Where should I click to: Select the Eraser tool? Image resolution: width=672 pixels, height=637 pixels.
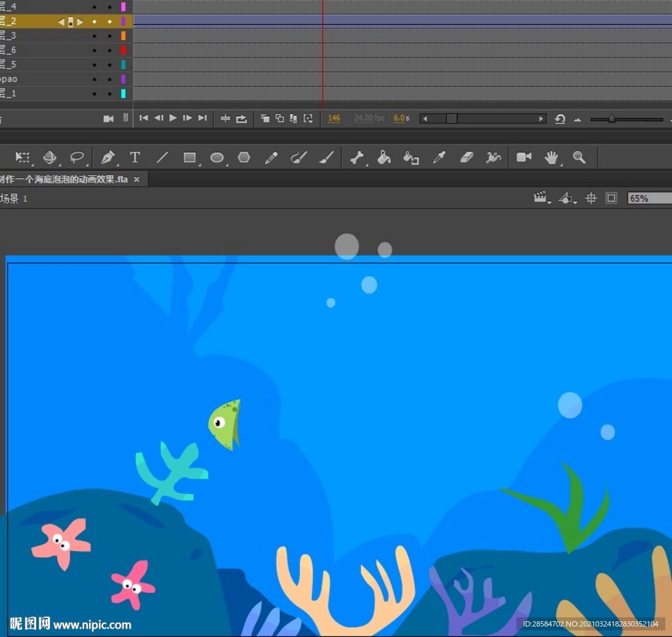467,157
